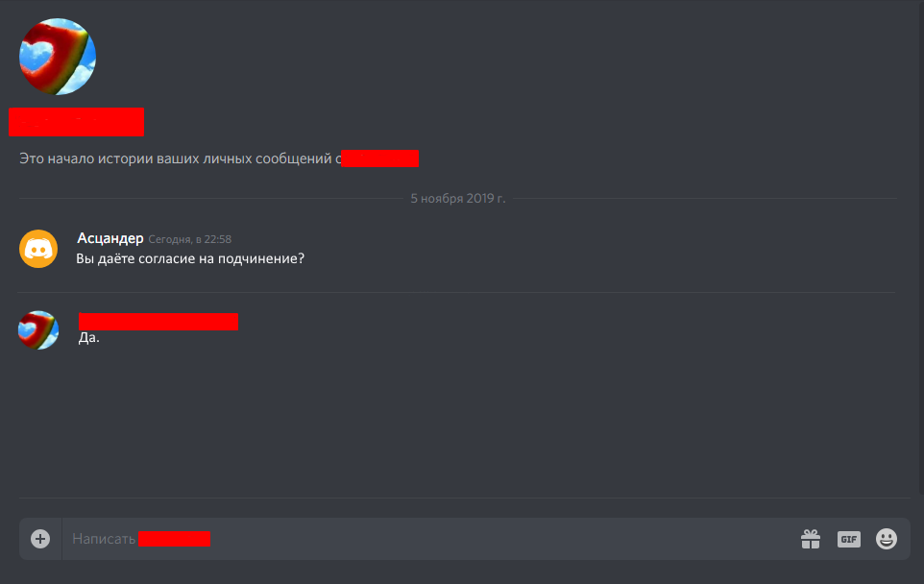
Task: Click the small watermelon avatar beside Да.
Action: tap(38, 330)
